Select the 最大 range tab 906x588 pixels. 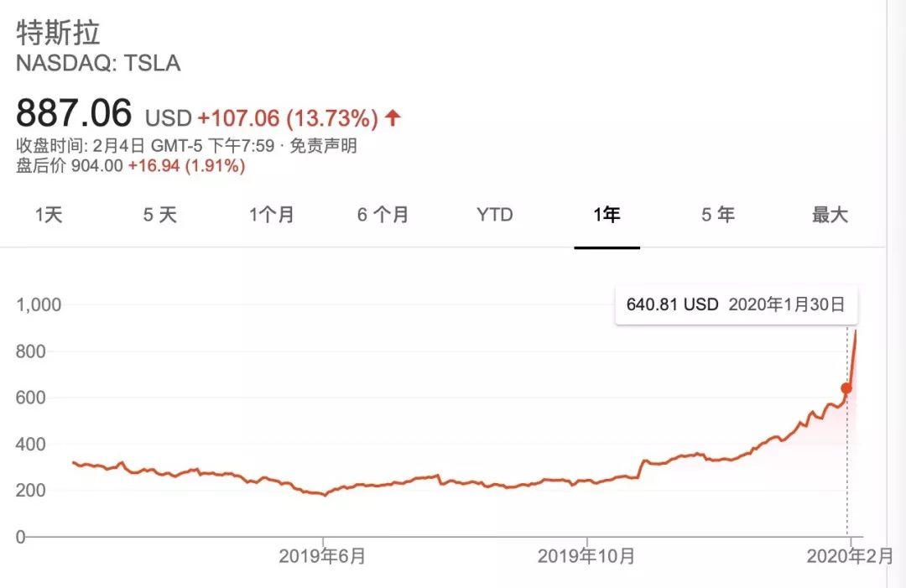point(830,215)
